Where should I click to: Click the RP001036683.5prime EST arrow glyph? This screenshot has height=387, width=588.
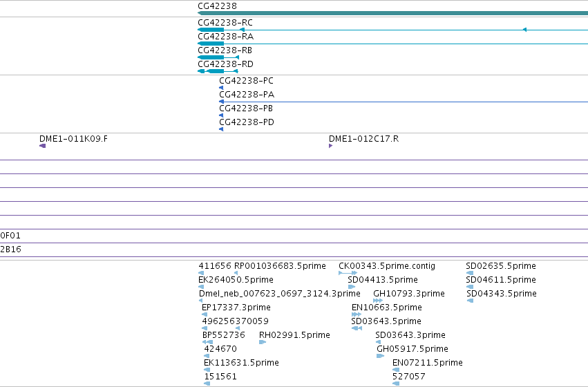coord(236,273)
